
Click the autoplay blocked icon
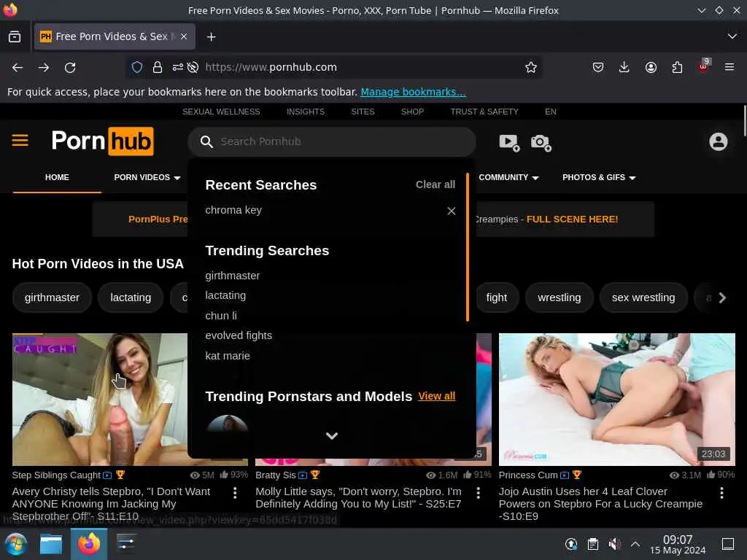(x=193, y=67)
